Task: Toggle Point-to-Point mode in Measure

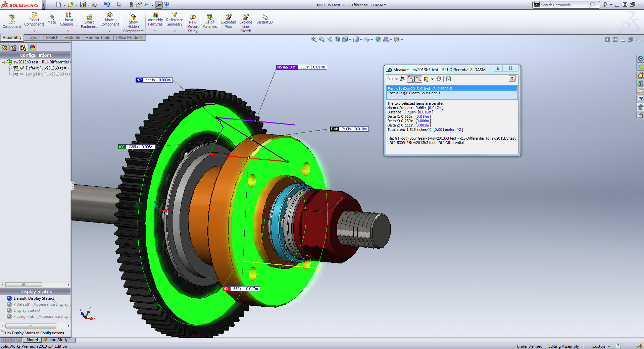Action: (x=418, y=79)
